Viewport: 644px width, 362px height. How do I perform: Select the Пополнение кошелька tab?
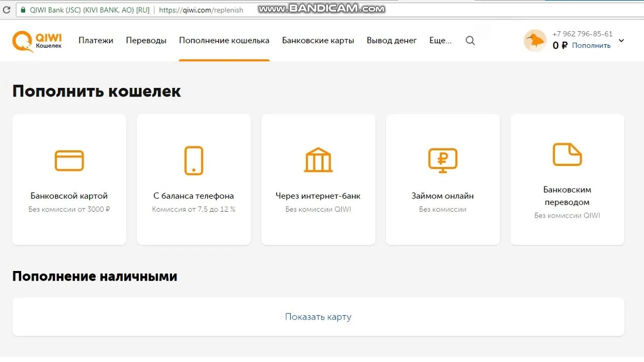click(x=224, y=41)
